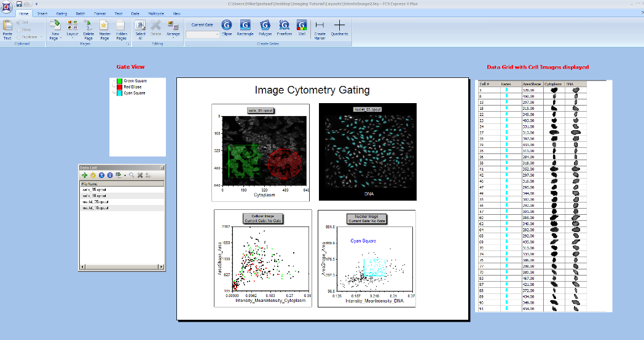Select the Freeform gate tool

tap(285, 28)
